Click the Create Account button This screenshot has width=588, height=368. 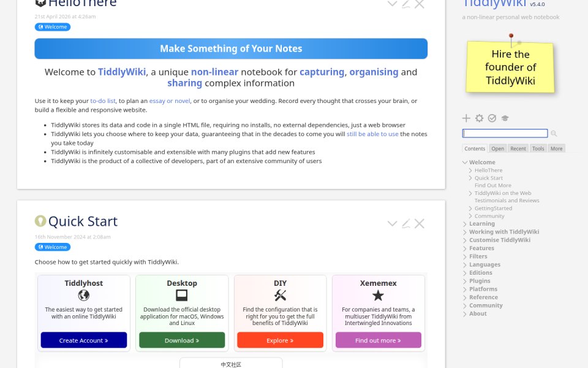pos(84,340)
